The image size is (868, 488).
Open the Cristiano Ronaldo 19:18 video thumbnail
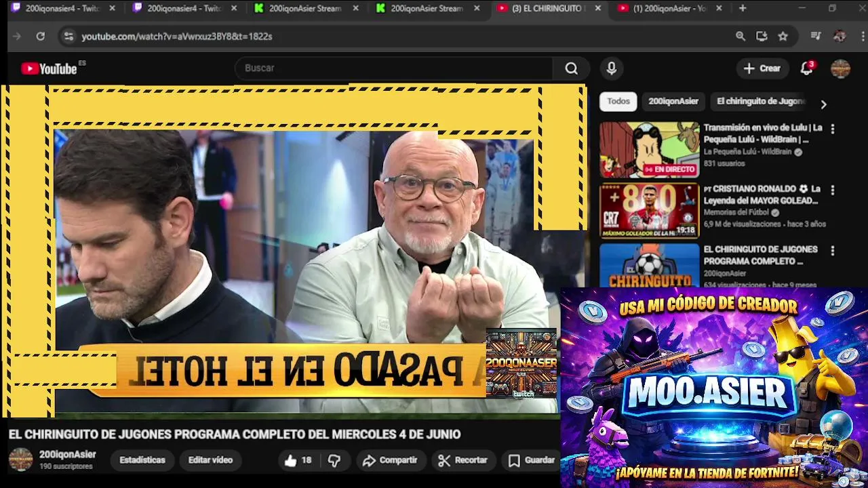(649, 211)
